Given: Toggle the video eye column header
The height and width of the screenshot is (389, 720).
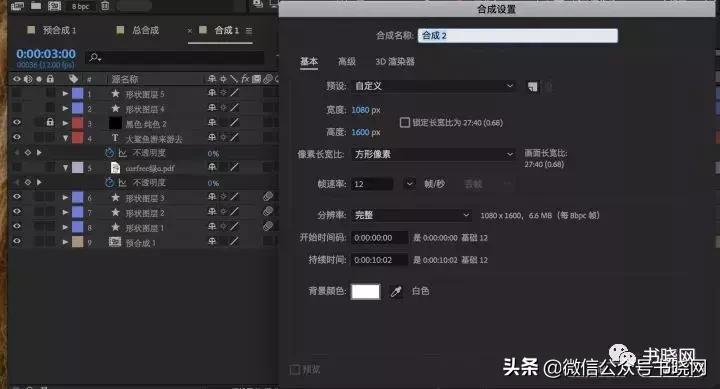Looking at the screenshot, I should 17,79.
